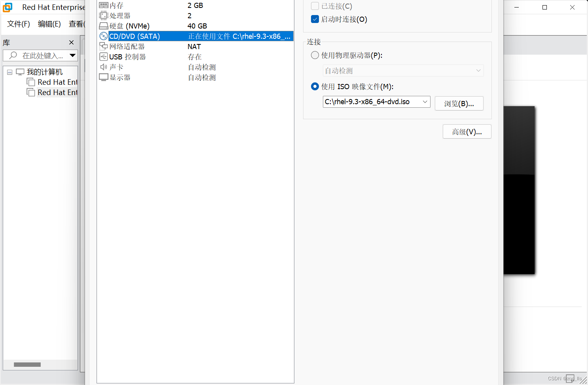
Task: Click the 2 GB memory value
Action: pyautogui.click(x=195, y=5)
